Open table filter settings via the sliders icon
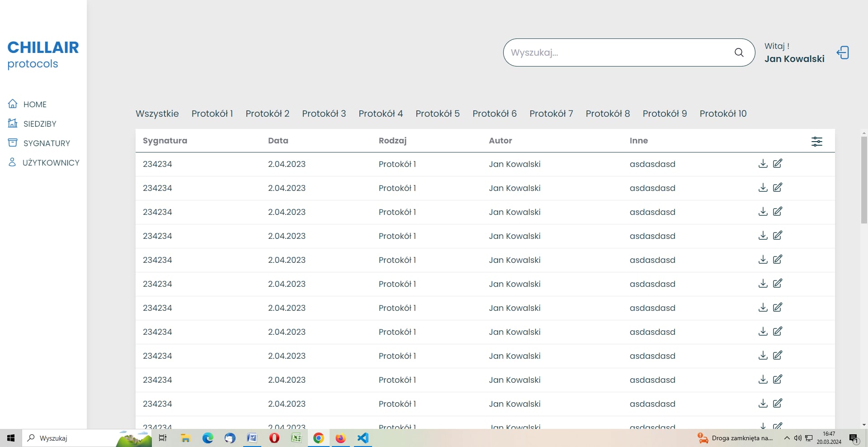The image size is (868, 447). [x=817, y=141]
